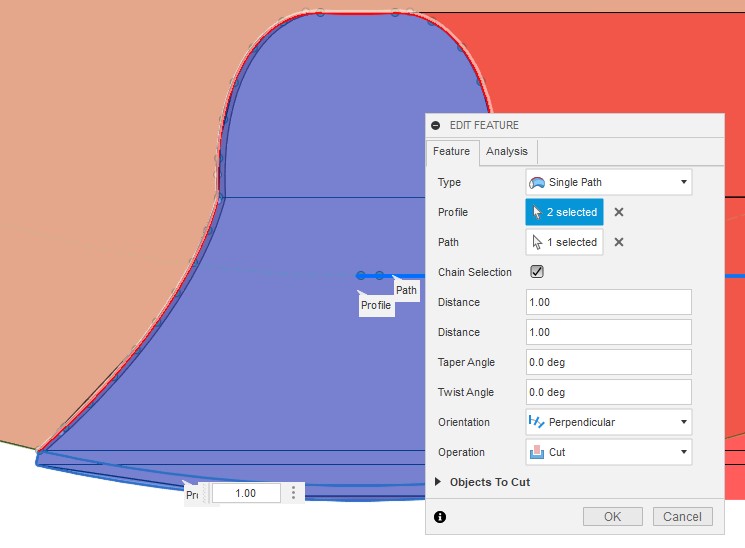The height and width of the screenshot is (548, 745).
Task: Toggle the Chain Selection checkbox
Action: point(537,272)
